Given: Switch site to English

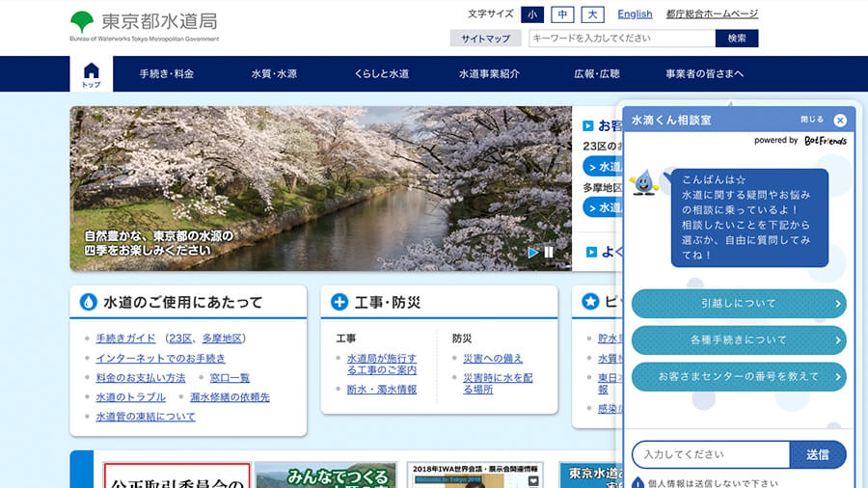Looking at the screenshot, I should tap(635, 14).
